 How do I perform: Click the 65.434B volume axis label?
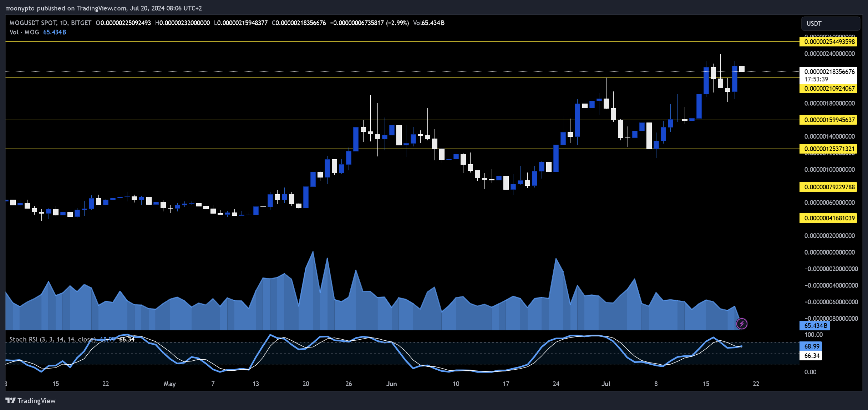pos(815,326)
